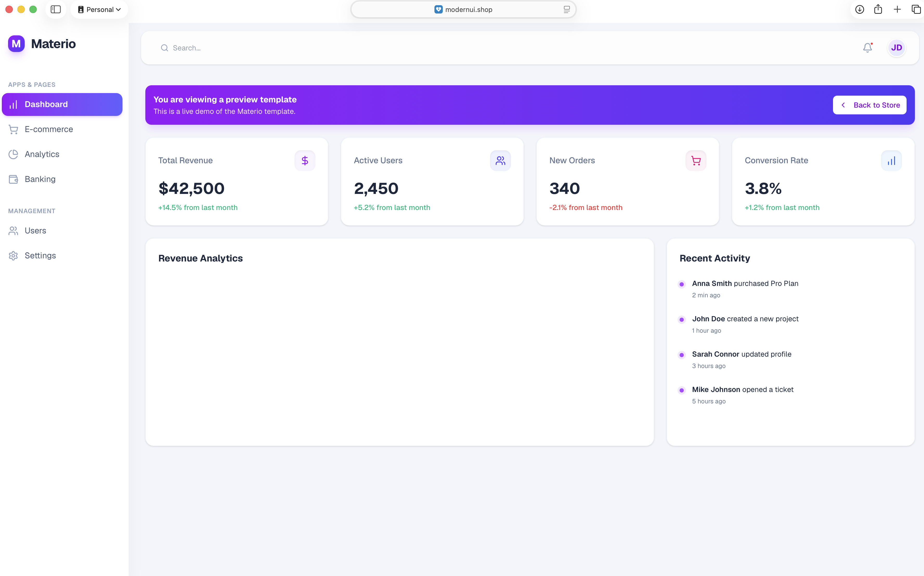
Task: Open the Dashboard bar chart icon
Action: (x=13, y=104)
